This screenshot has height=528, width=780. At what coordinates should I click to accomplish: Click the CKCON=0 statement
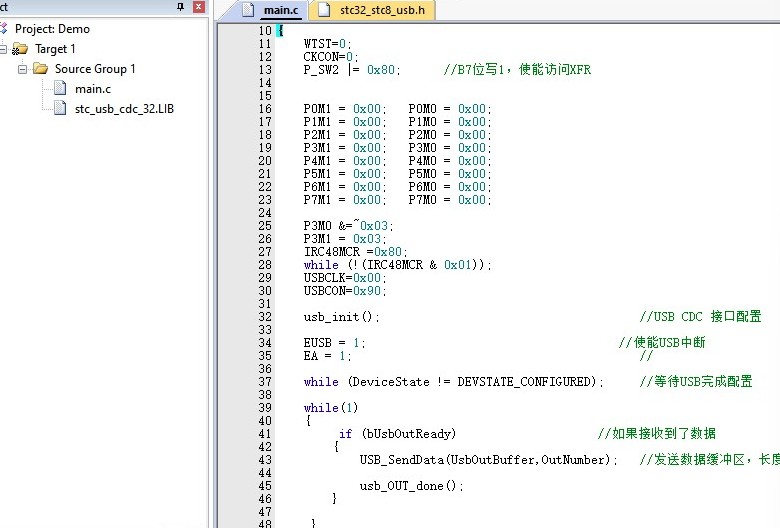[x=331, y=57]
